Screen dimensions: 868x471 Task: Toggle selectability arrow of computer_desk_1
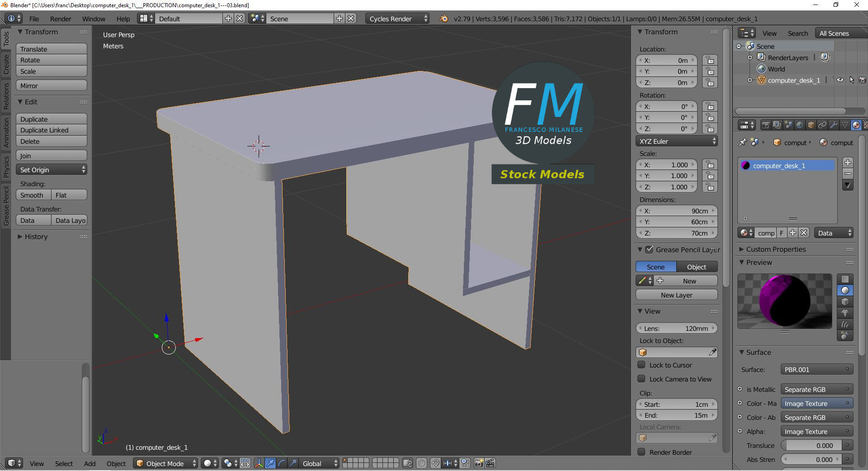pos(852,80)
